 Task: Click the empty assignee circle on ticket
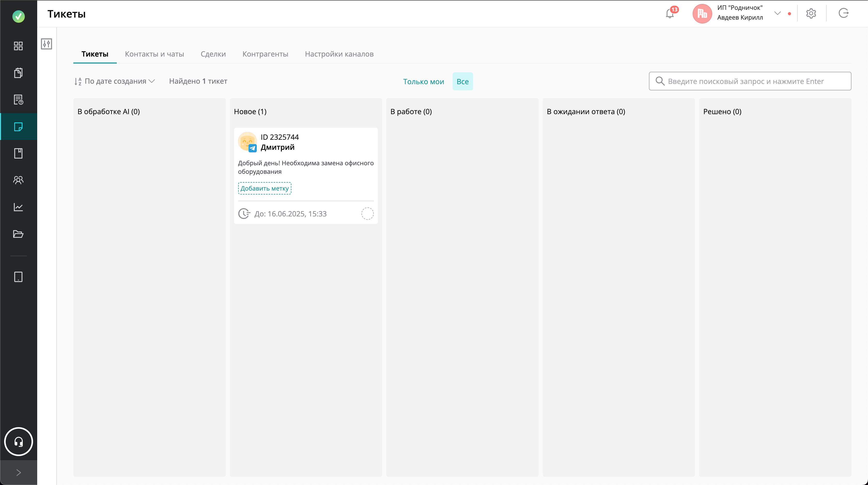coord(367,214)
